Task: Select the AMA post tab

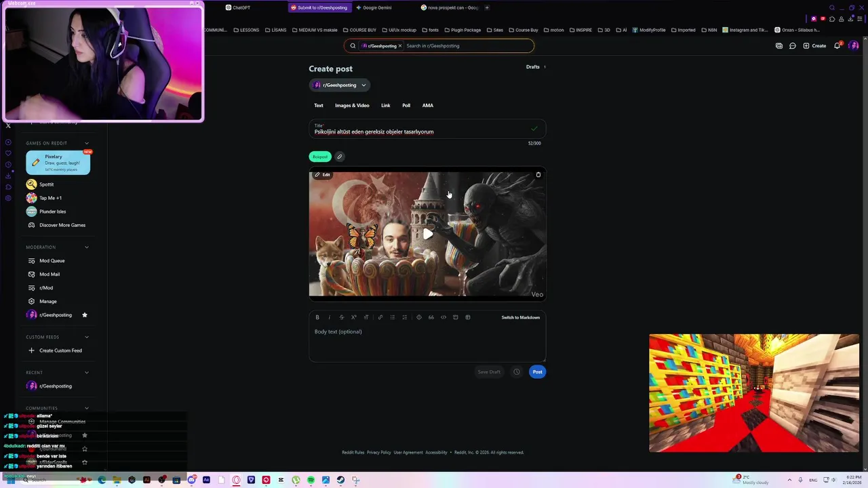Action: pyautogui.click(x=428, y=106)
